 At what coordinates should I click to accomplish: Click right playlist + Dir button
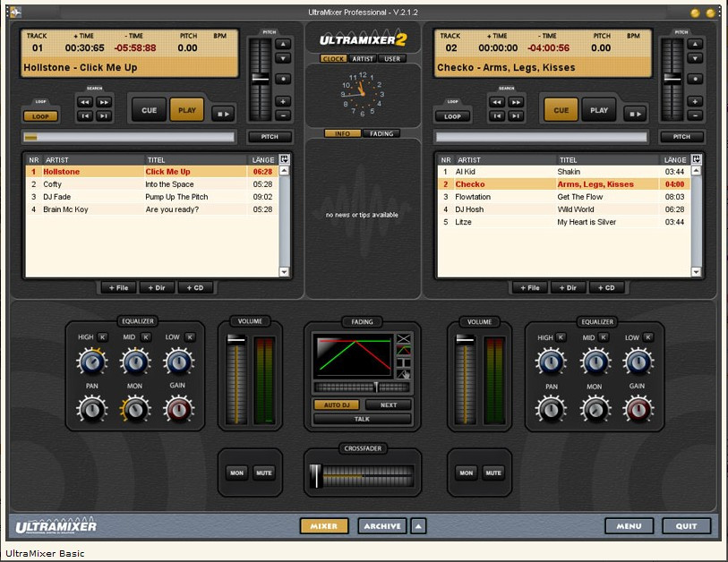[x=568, y=288]
